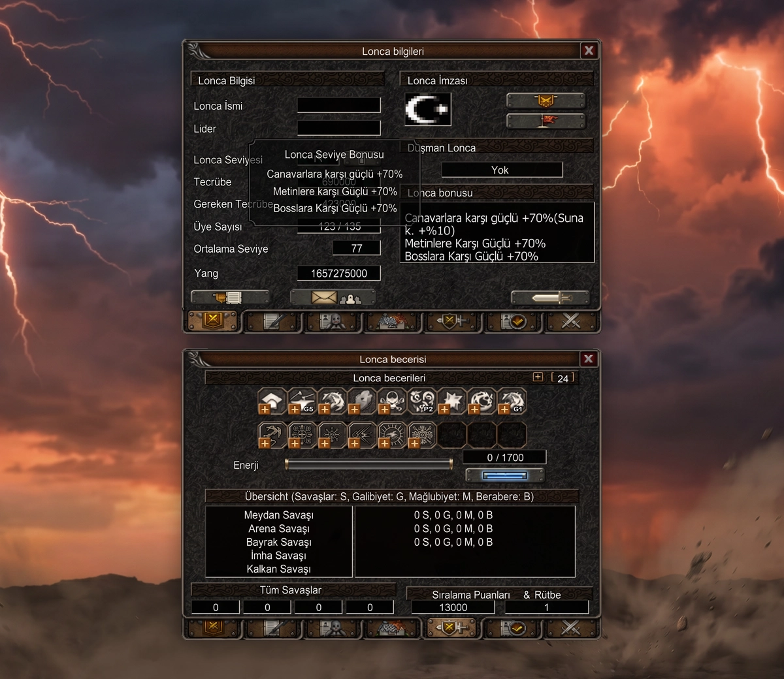784x679 pixels.
Task: Click the crescent and star guild emblem
Action: (x=428, y=109)
